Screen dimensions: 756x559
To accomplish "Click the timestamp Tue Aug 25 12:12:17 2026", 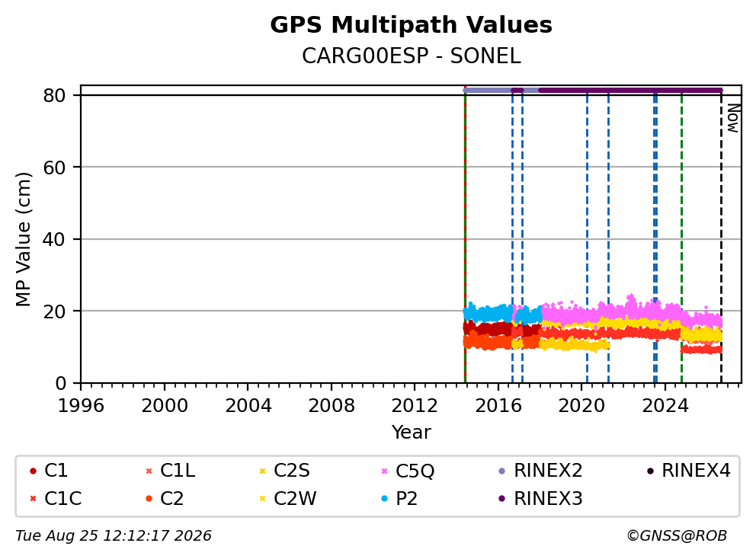I will (114, 536).
